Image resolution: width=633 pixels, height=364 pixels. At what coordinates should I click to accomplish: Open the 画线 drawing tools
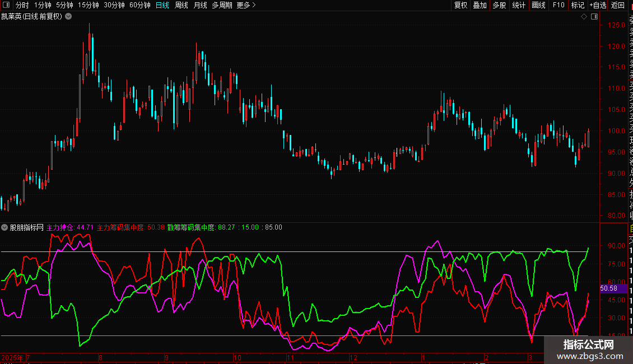(x=538, y=5)
